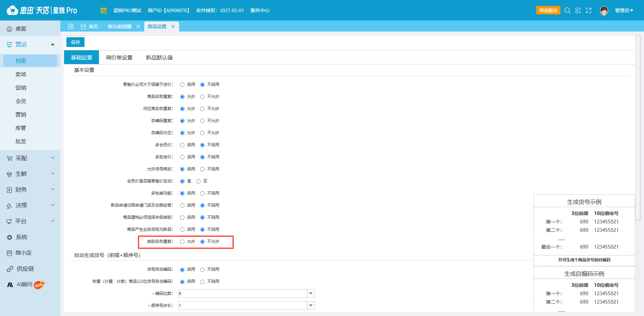
Task: Click the 保存 button
Action: coord(75,42)
